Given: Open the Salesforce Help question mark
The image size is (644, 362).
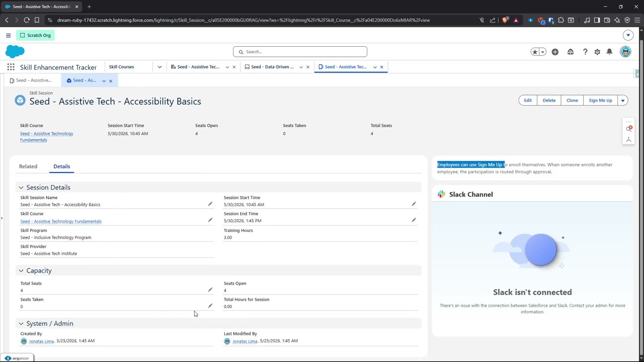Looking at the screenshot, I should pyautogui.click(x=585, y=52).
